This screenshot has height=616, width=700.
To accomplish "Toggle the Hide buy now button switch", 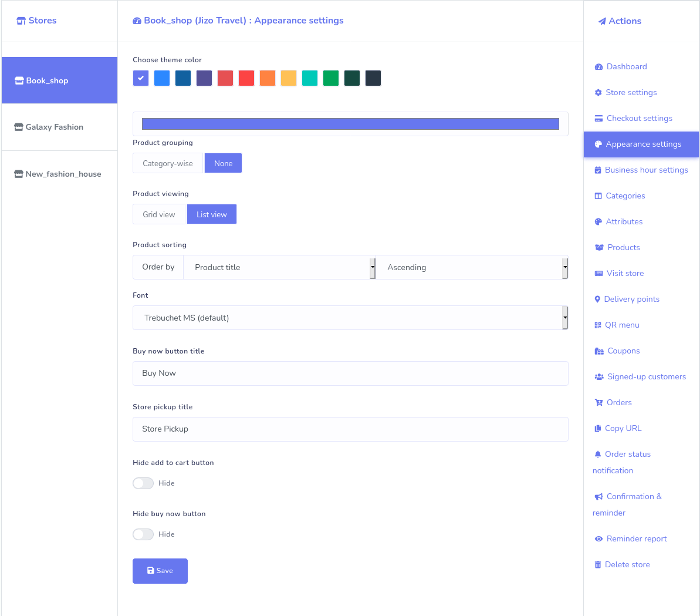I will [x=143, y=534].
